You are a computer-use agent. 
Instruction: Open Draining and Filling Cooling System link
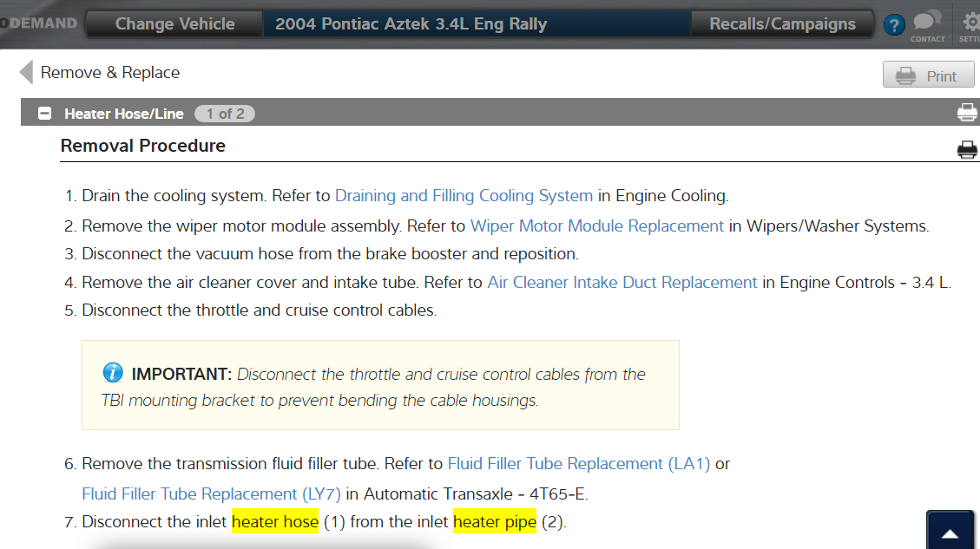point(464,196)
